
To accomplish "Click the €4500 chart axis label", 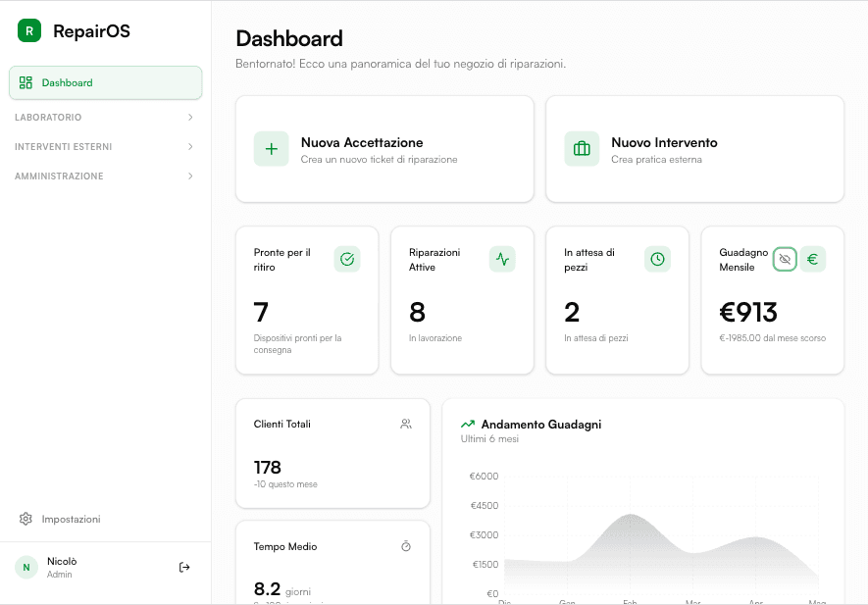I will click(485, 505).
